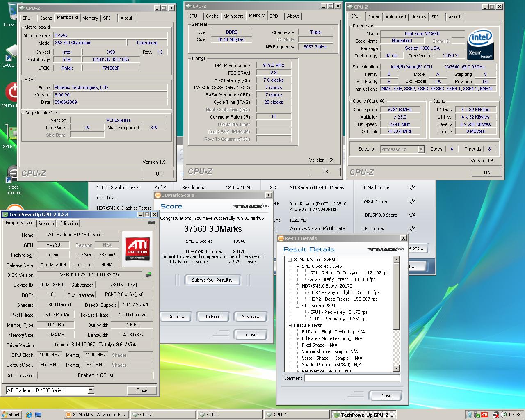525x420 pixels.
Task: Select Memory tab in the Mainboard CPU-Z window
Action: click(x=90, y=18)
